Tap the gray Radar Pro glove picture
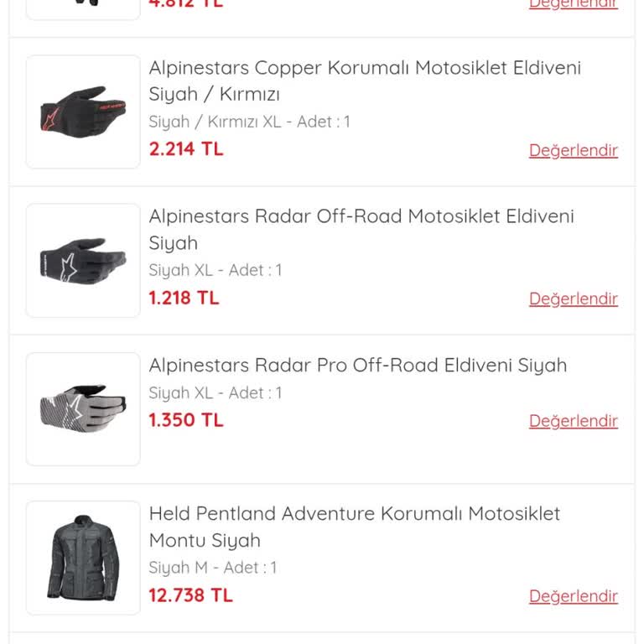Viewport: 644px width, 644px height. click(83, 408)
